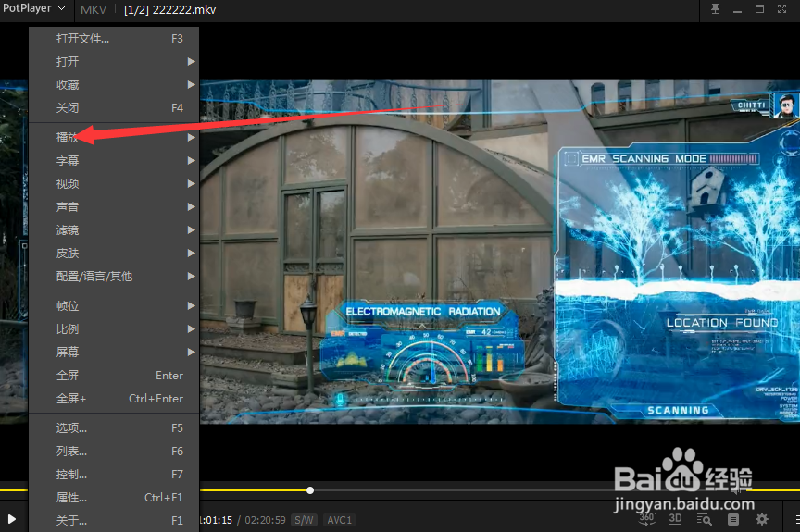Expand the 配置/语言/其他 submenu
The height and width of the screenshot is (532, 800).
coord(114,277)
